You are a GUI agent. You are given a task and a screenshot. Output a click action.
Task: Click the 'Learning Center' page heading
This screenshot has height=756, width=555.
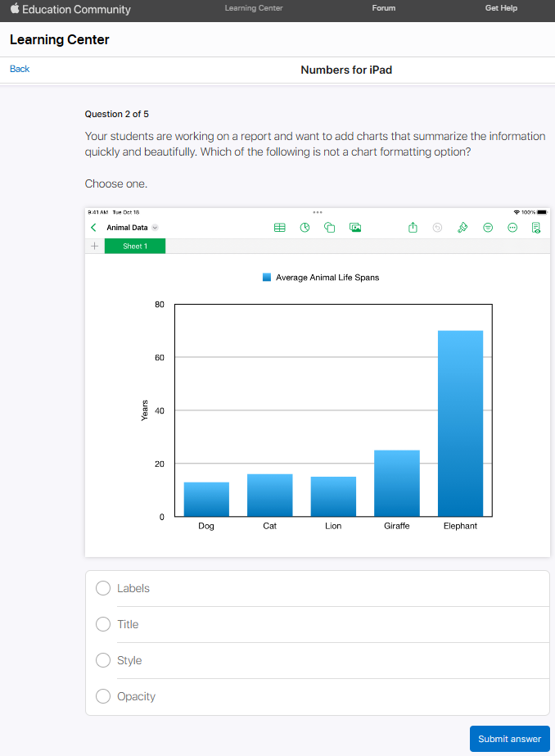coord(59,39)
